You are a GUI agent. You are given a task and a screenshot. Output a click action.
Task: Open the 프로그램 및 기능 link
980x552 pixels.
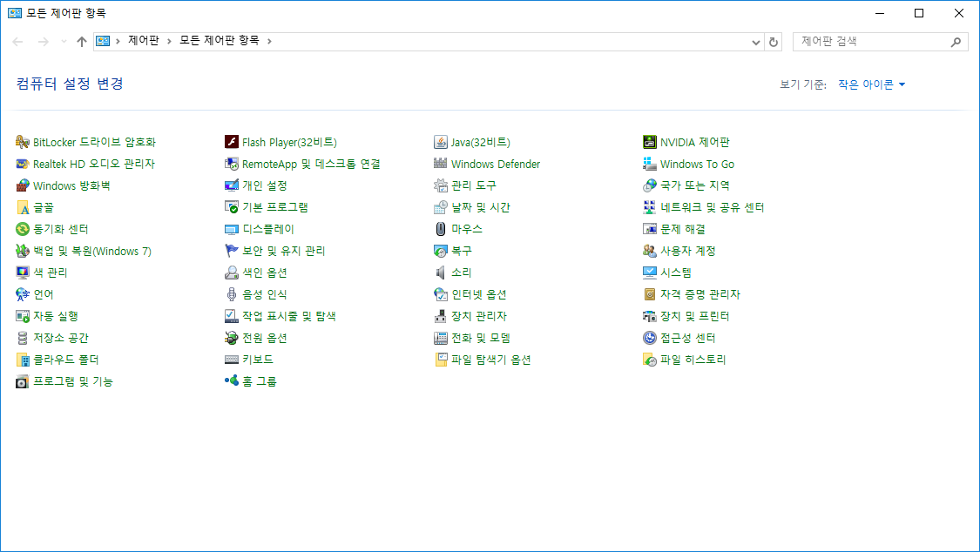point(73,381)
